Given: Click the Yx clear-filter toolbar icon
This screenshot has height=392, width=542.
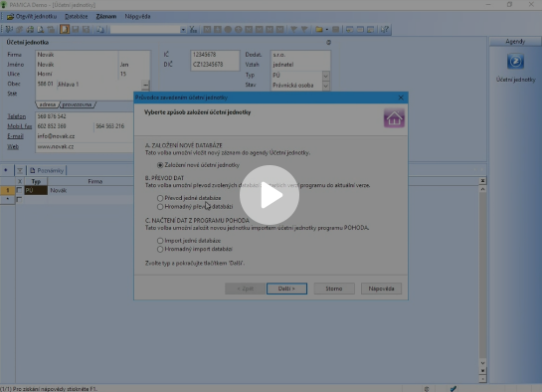Looking at the screenshot, I should [193, 30].
